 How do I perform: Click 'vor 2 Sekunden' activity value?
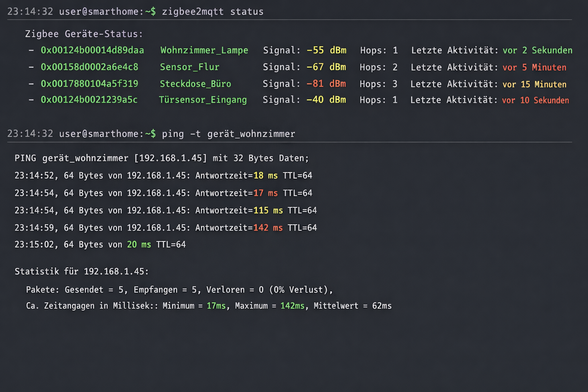(x=537, y=50)
